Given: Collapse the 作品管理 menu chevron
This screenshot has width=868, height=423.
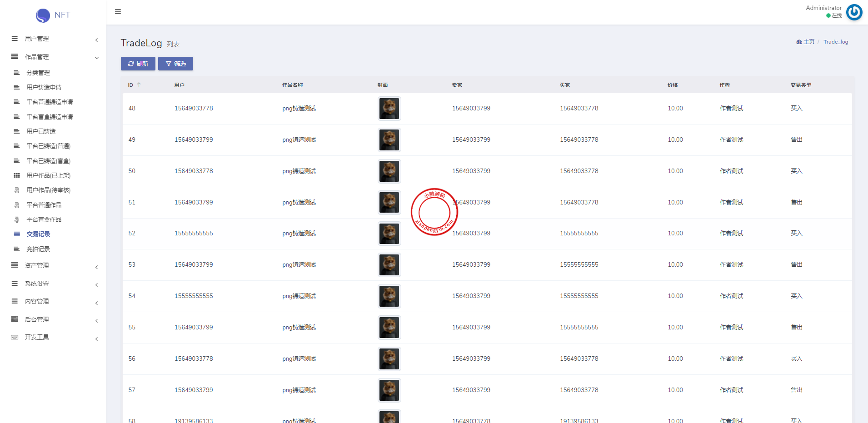Looking at the screenshot, I should (96, 58).
